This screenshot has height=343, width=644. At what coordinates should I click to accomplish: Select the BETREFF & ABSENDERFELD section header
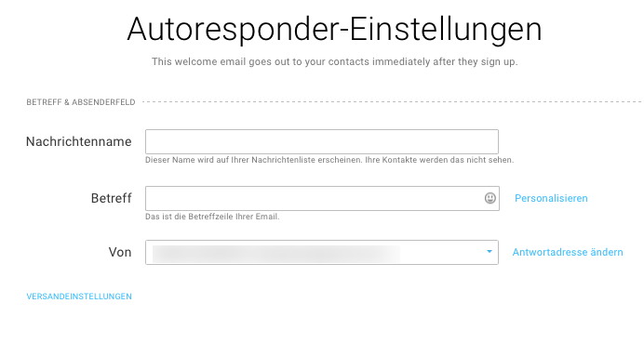click(x=81, y=102)
